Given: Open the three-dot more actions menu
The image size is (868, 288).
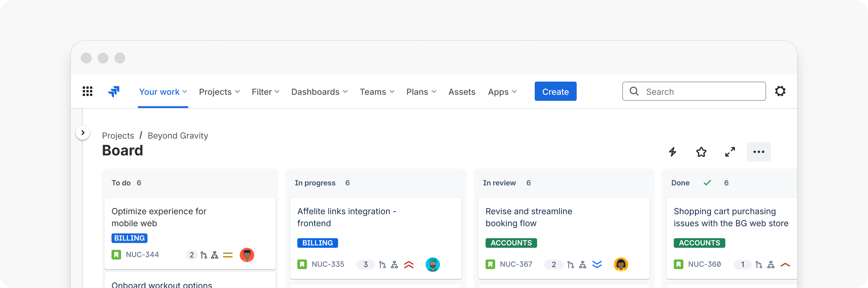Looking at the screenshot, I should [759, 152].
